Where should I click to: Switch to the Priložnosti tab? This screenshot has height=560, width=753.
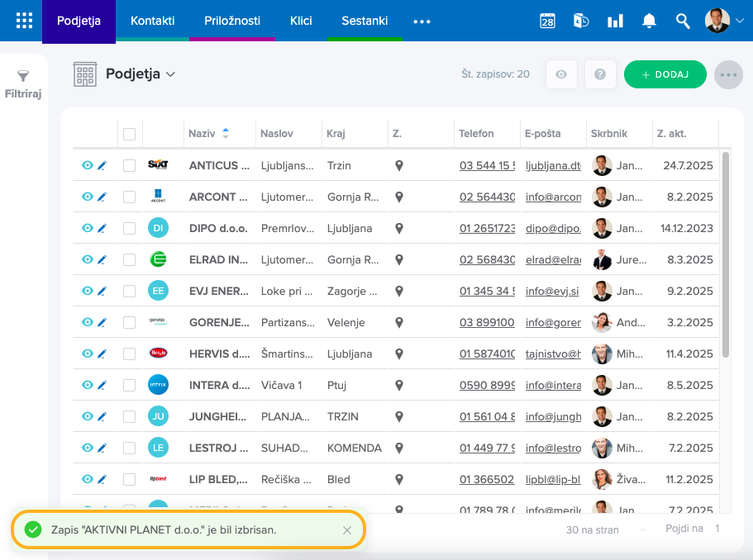[x=232, y=21]
